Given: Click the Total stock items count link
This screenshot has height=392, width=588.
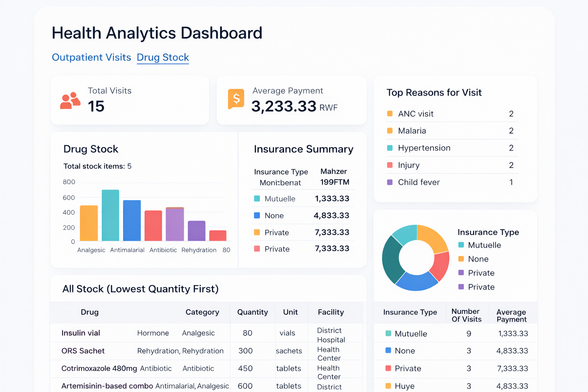Looking at the screenshot, I should (98, 166).
